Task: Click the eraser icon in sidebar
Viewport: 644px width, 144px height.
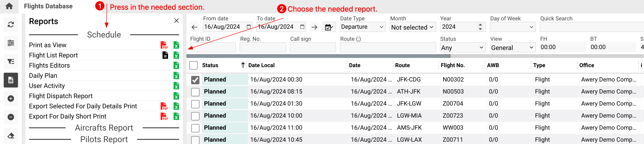Action: point(11,136)
